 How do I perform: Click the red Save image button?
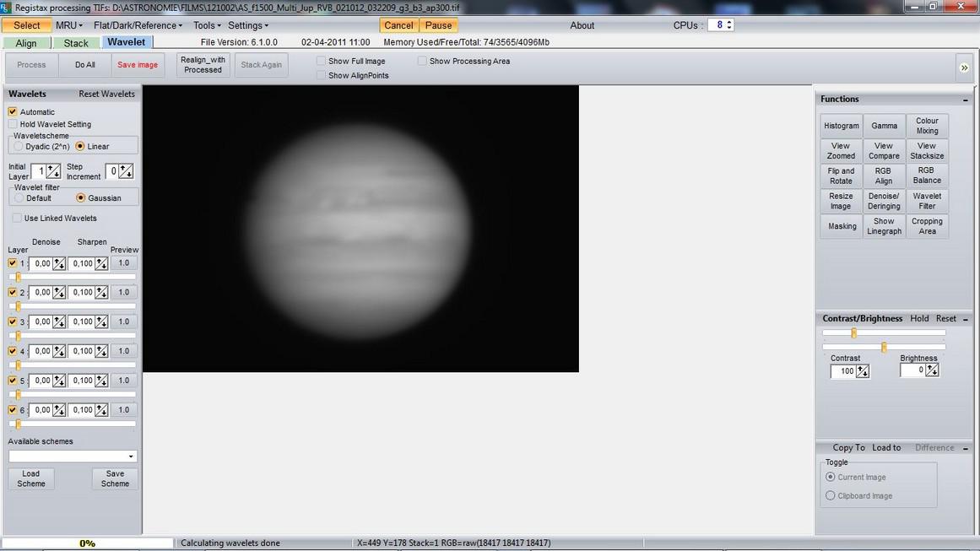[x=138, y=65]
